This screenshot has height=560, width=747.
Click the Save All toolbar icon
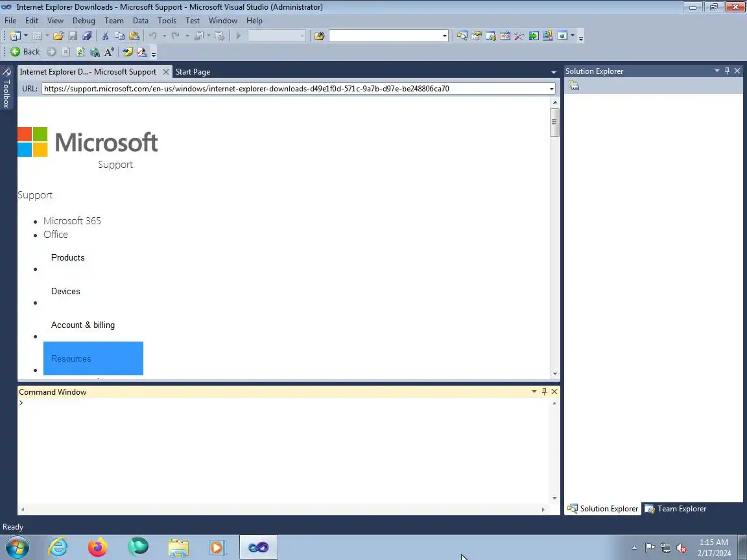(87, 36)
